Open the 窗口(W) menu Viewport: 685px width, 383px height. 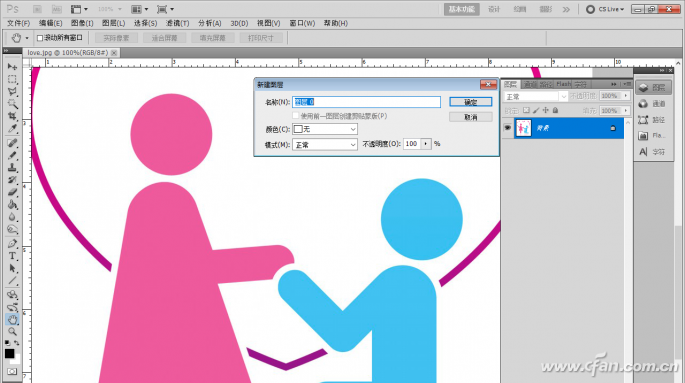(x=302, y=23)
